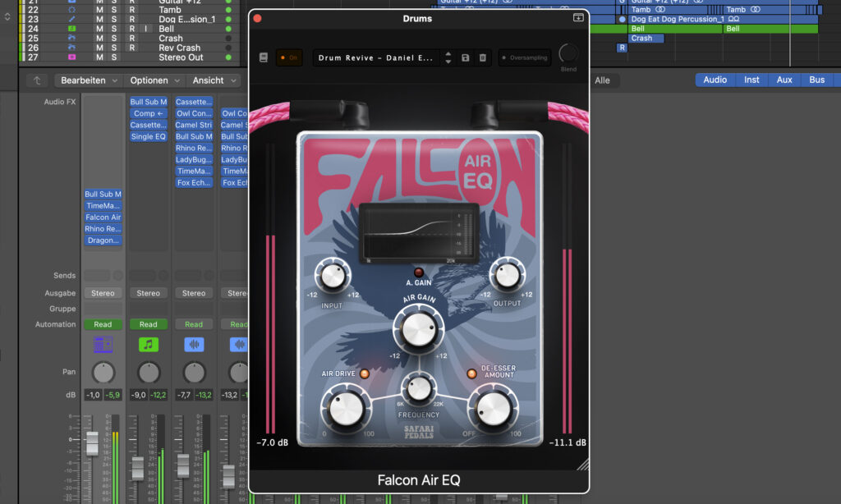
Task: Click the link icon in Drums title bar
Action: (x=578, y=18)
